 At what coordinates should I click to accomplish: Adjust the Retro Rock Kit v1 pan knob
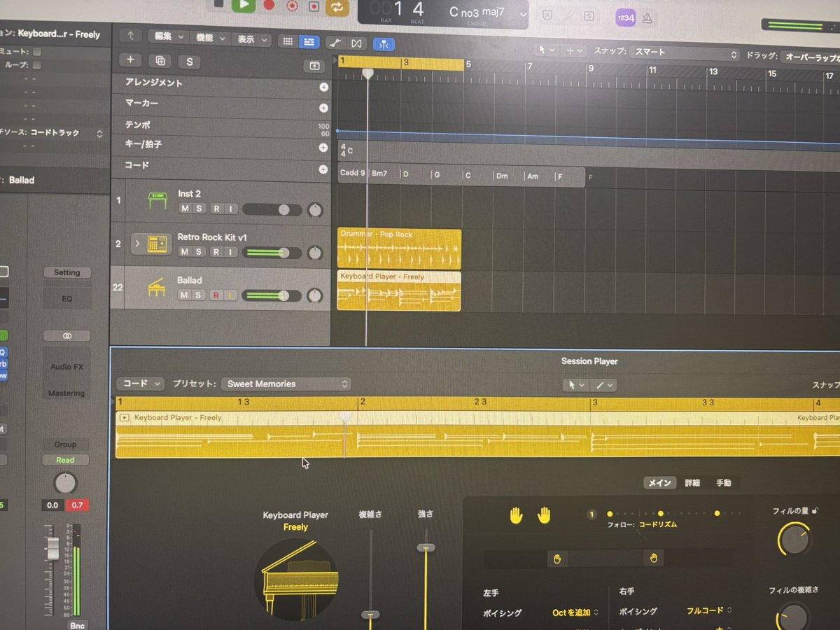(x=315, y=253)
